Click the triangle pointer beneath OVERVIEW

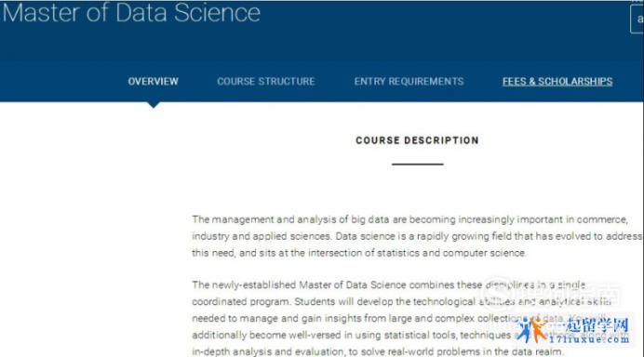[154, 105]
